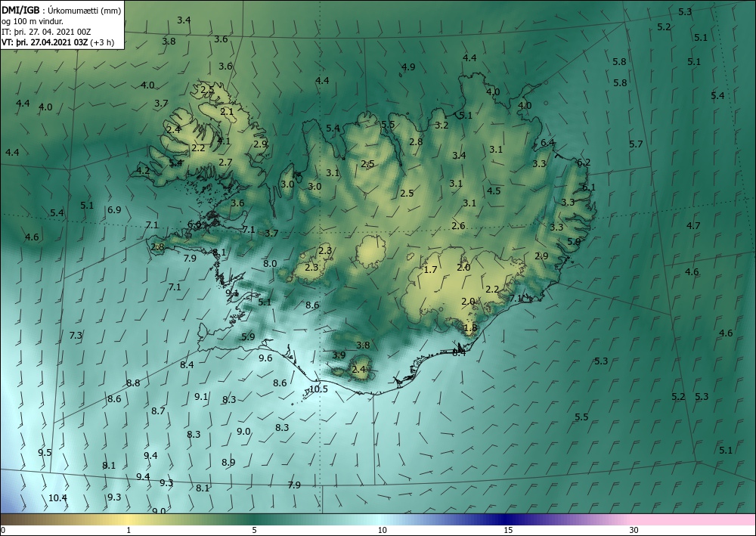The image size is (756, 536).
Task: Select the initial time line "IT: þri. 27. 04. 2021 00Z"
Action: (x=46, y=32)
